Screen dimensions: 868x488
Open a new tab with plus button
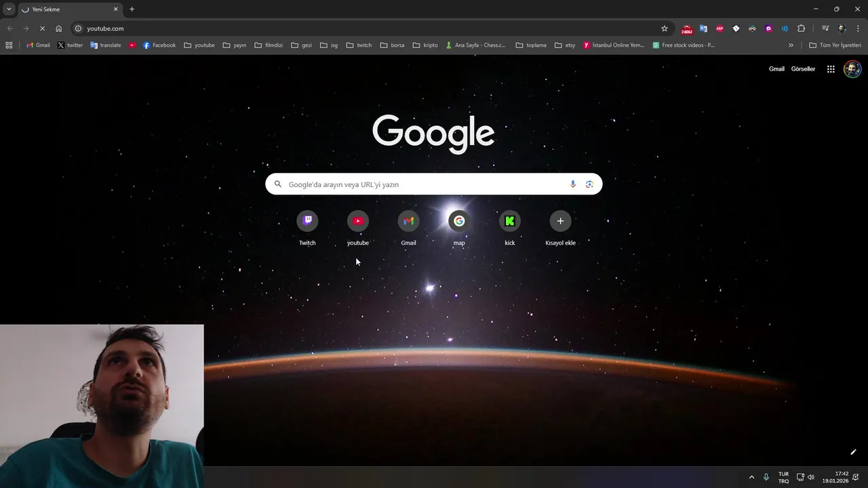click(x=132, y=9)
